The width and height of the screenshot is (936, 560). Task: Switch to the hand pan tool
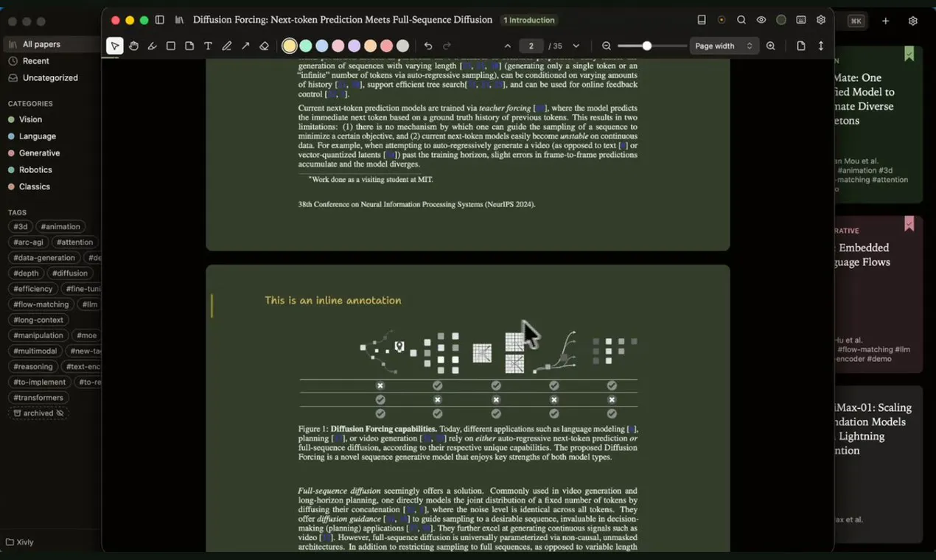coord(133,46)
